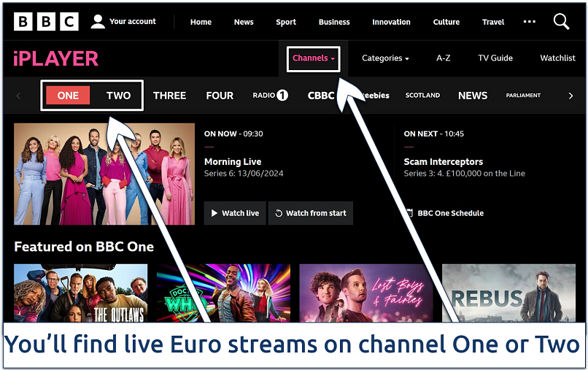This screenshot has height=370, width=588.
Task: Click the Watch from start button
Action: [311, 213]
